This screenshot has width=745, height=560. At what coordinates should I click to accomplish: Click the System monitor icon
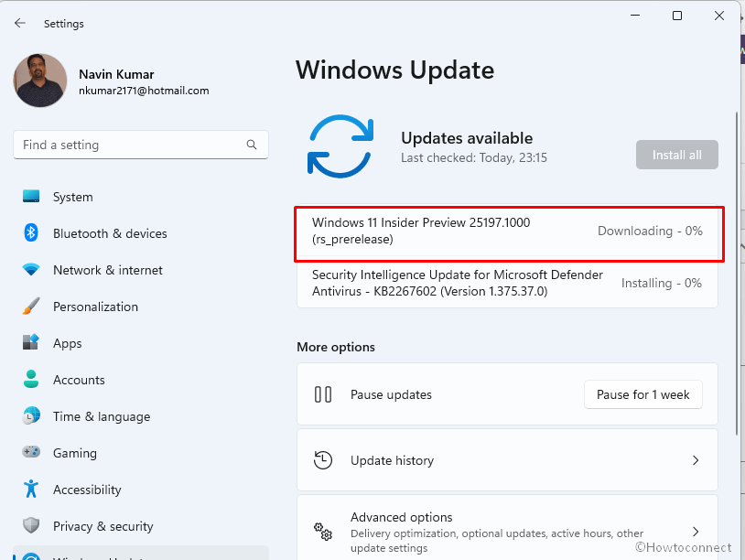(31, 196)
